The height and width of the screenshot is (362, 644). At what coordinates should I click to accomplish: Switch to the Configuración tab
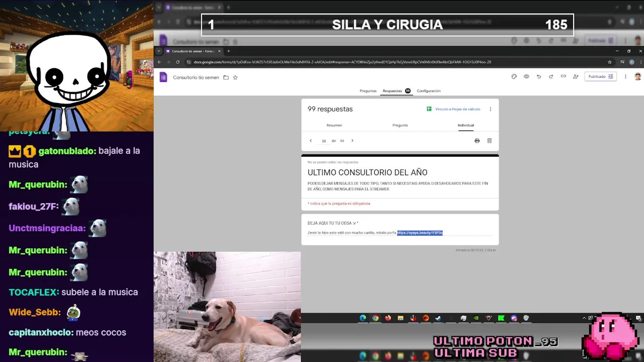pos(429,91)
